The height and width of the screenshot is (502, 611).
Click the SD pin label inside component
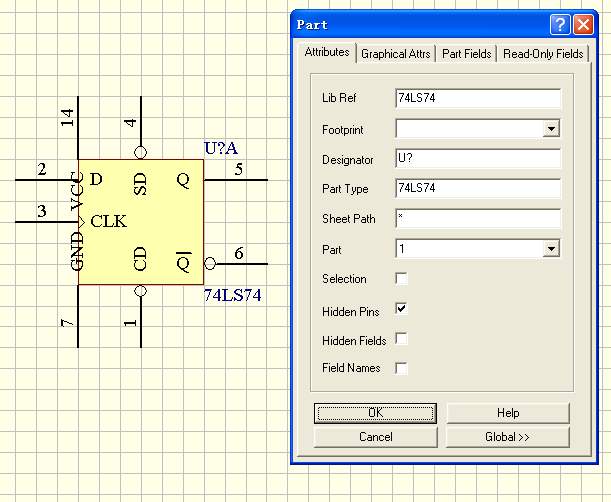140,184
